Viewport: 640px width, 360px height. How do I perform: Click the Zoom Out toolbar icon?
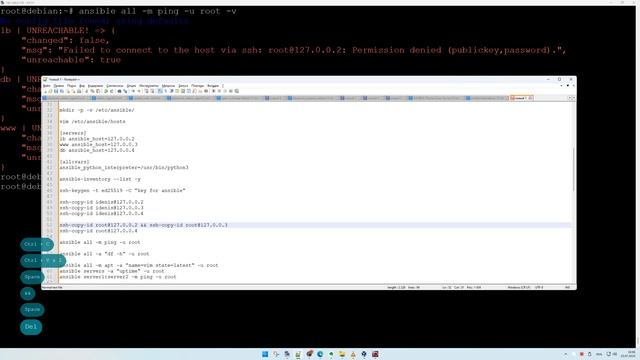(x=139, y=91)
